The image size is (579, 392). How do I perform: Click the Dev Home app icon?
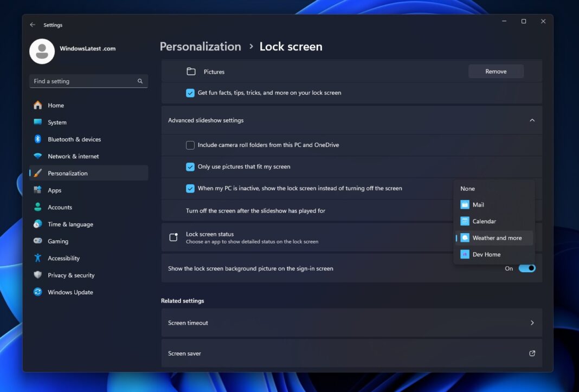pyautogui.click(x=464, y=254)
